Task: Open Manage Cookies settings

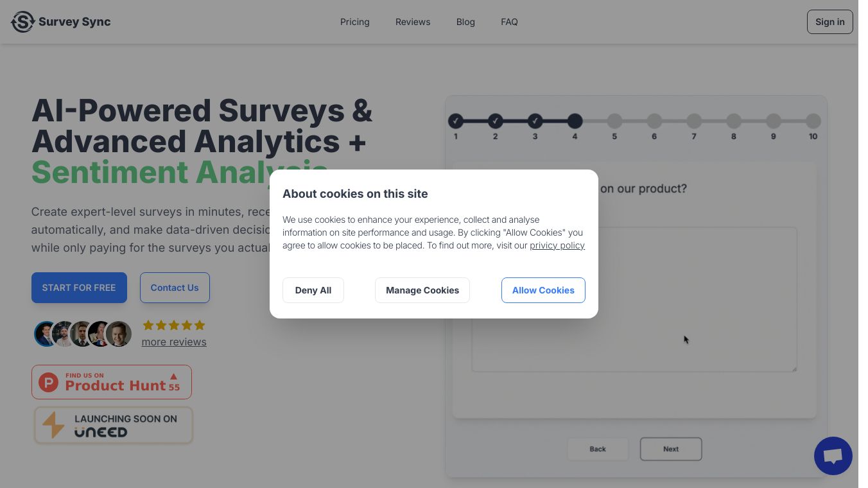Action: [422, 290]
